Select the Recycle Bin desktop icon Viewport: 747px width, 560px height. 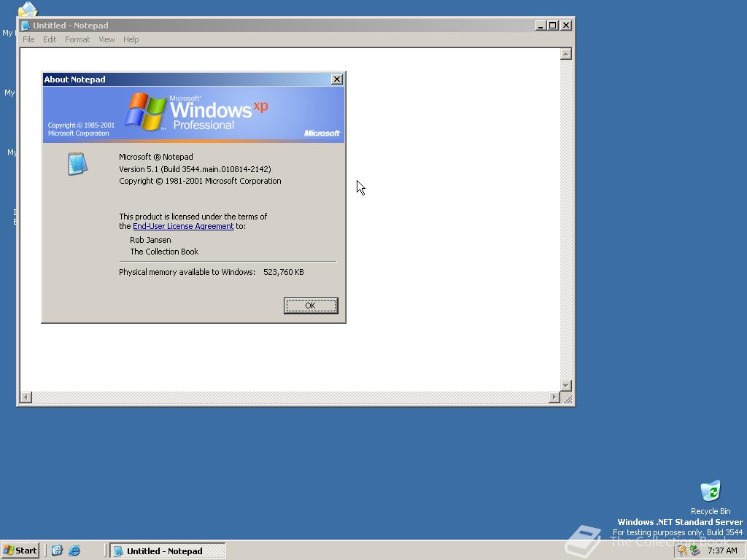click(711, 497)
